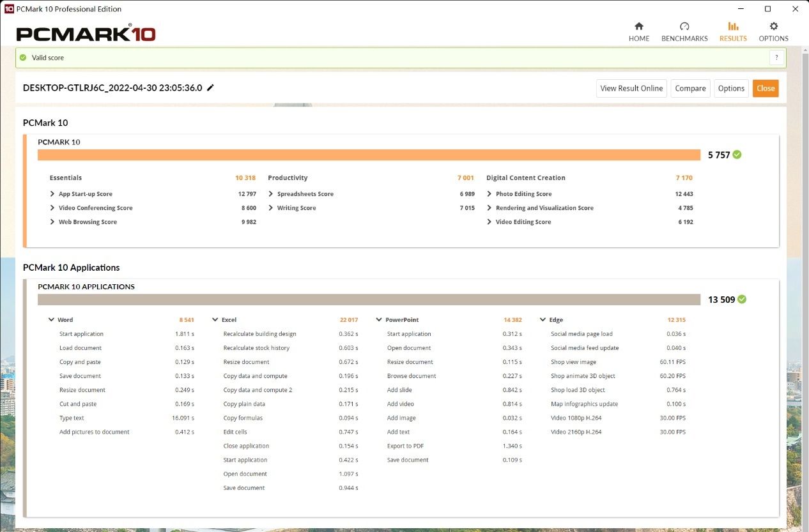Viewport: 809px width, 532px height.
Task: Click the Home house icon
Action: click(x=638, y=27)
